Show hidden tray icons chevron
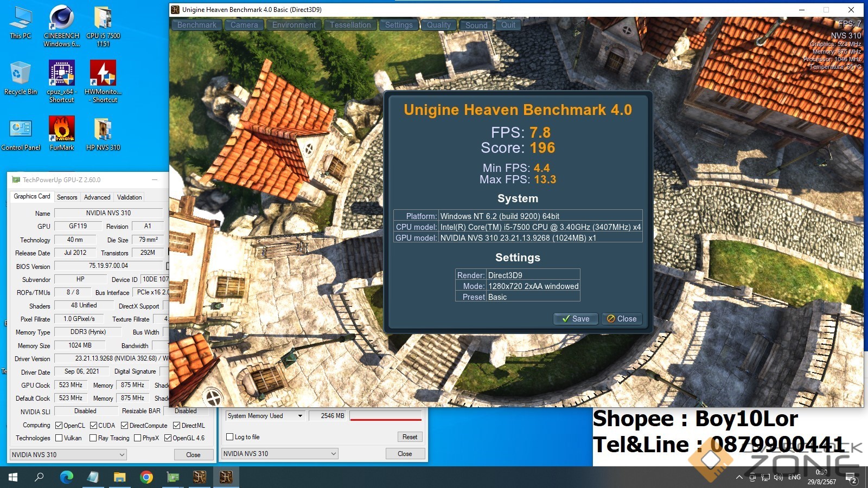The height and width of the screenshot is (488, 868). (x=739, y=478)
